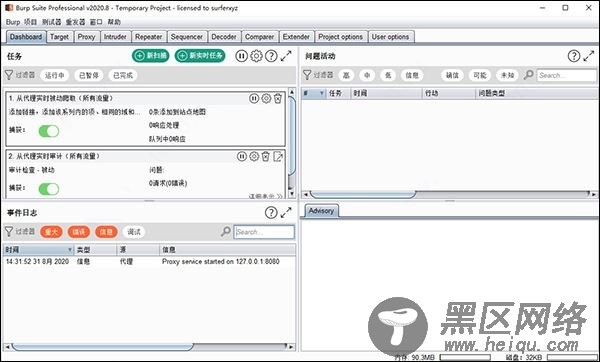Image resolution: width=600 pixels, height=362 pixels.
Task: Open settings gear for task 2
Action: click(x=254, y=156)
